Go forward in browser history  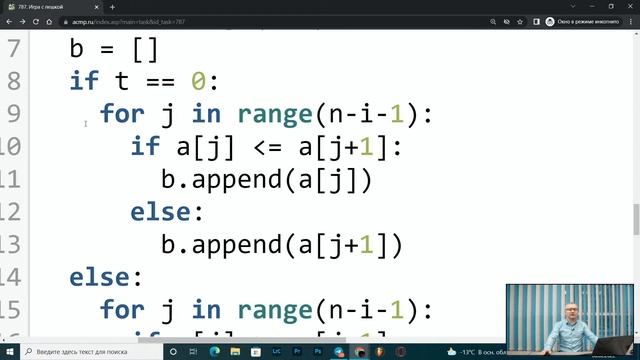coord(22,22)
